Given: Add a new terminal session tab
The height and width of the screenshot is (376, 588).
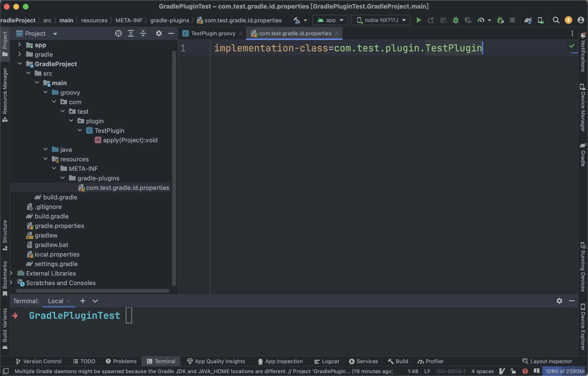Looking at the screenshot, I should 83,301.
